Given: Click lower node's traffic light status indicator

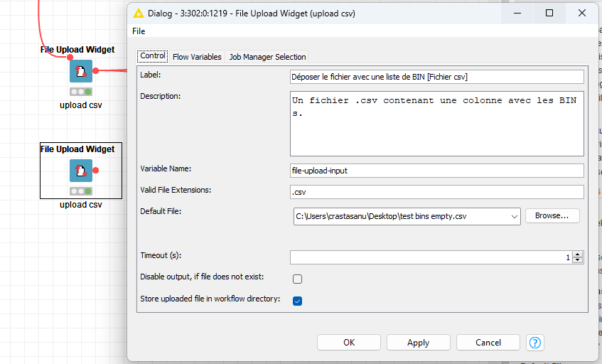Looking at the screenshot, I should coord(80,191).
